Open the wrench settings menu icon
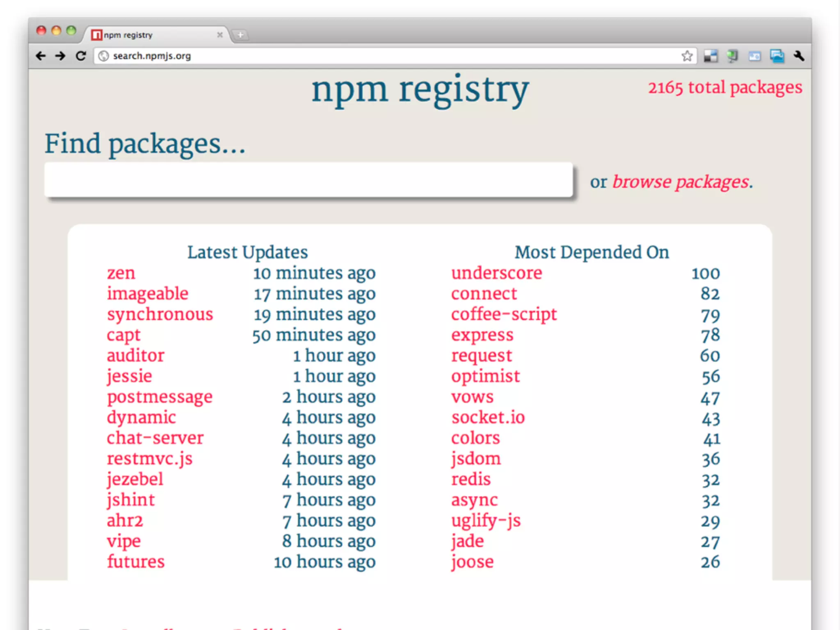840x630 pixels. (x=799, y=56)
